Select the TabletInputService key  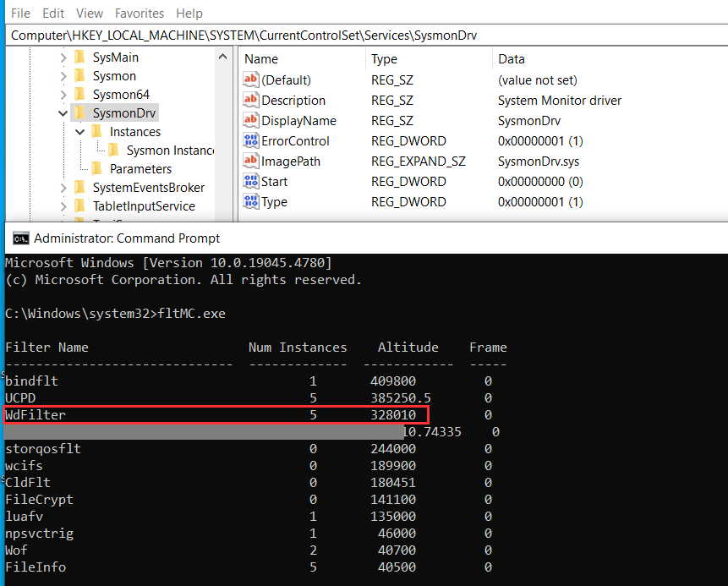coord(144,206)
